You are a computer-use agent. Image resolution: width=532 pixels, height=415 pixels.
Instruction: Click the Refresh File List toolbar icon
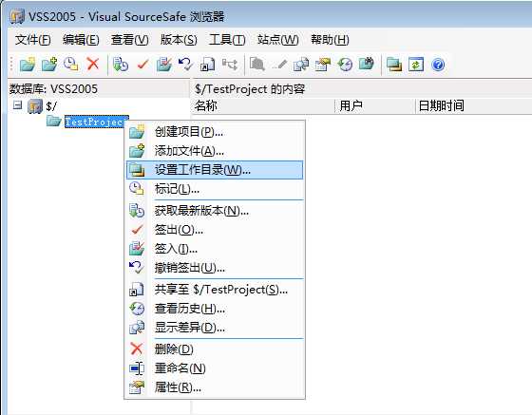pos(416,64)
